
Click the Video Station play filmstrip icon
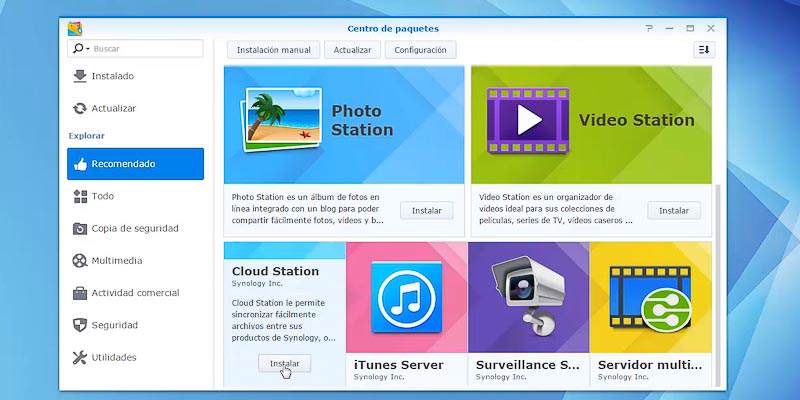click(x=528, y=121)
